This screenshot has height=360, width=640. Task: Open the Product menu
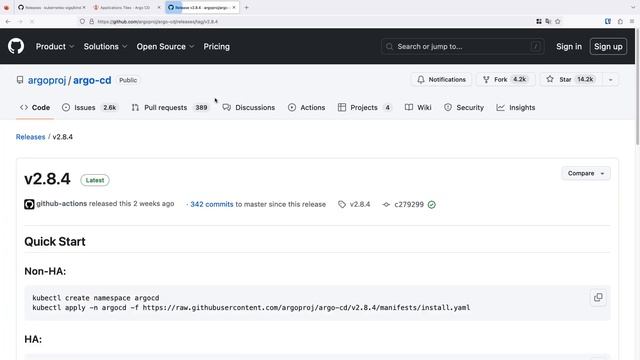pos(55,47)
